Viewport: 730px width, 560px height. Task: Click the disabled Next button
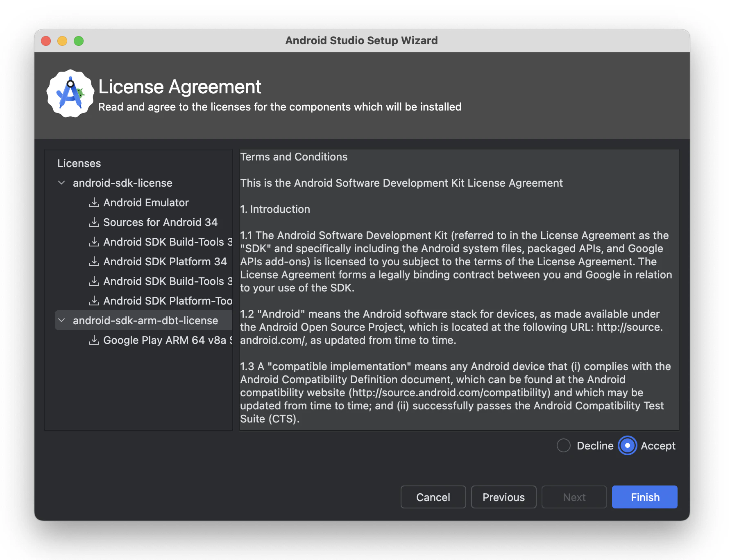(574, 497)
